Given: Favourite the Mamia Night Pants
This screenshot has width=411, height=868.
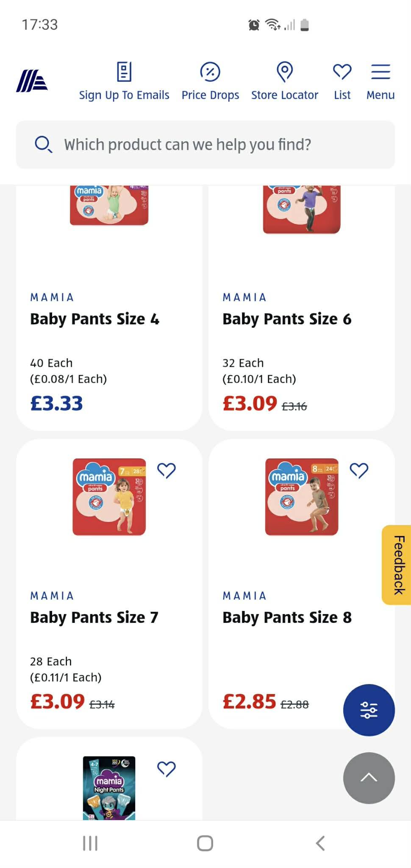Looking at the screenshot, I should pyautogui.click(x=167, y=769).
